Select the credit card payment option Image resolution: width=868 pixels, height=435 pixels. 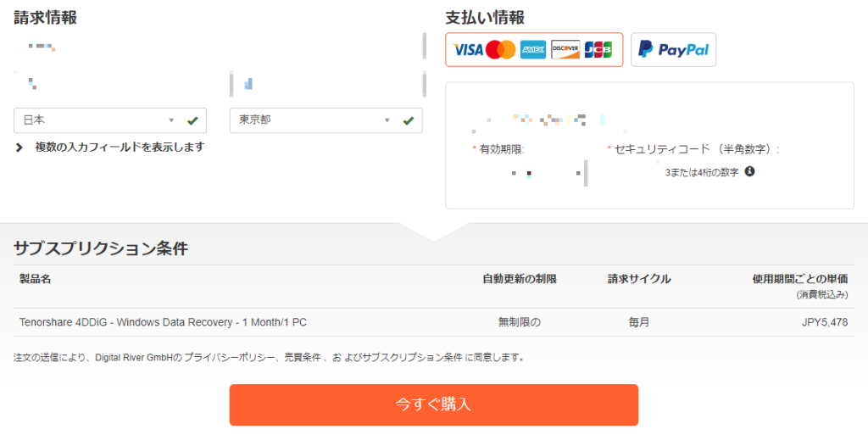tap(534, 50)
